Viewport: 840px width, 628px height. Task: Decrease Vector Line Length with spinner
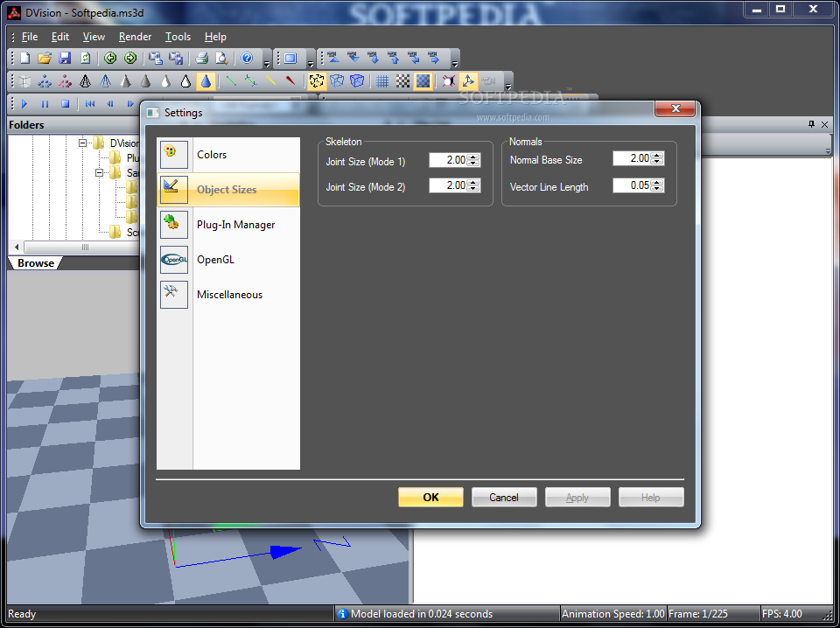pyautogui.click(x=657, y=188)
